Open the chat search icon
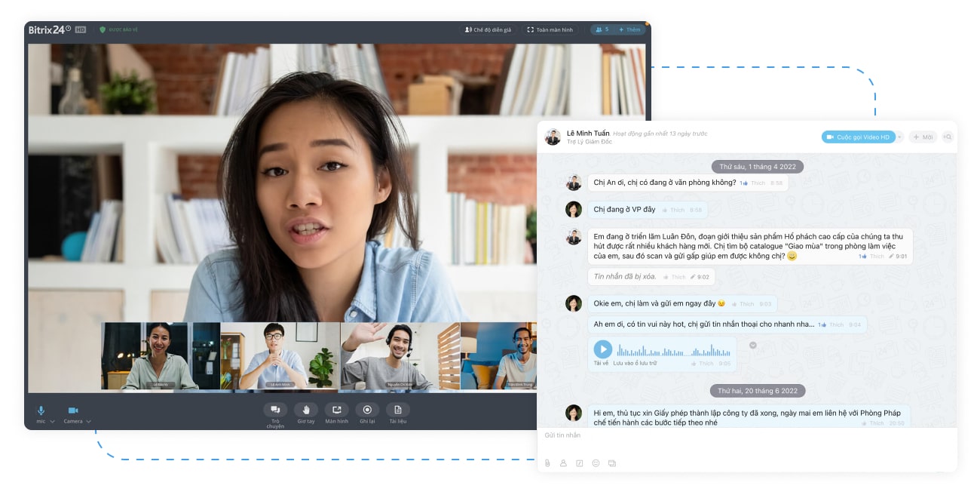The width and height of the screenshot is (980, 498). (x=948, y=137)
